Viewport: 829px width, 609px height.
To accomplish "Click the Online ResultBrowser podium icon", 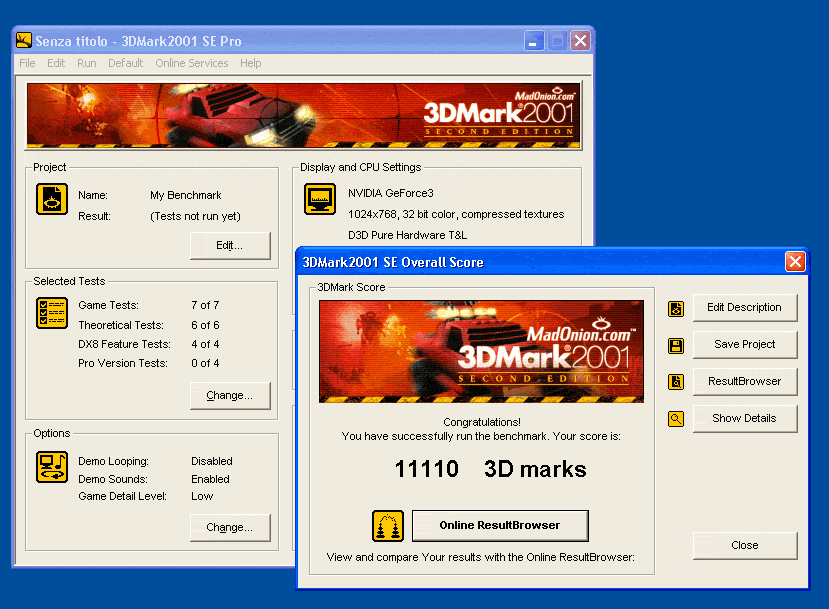I will coord(388,525).
